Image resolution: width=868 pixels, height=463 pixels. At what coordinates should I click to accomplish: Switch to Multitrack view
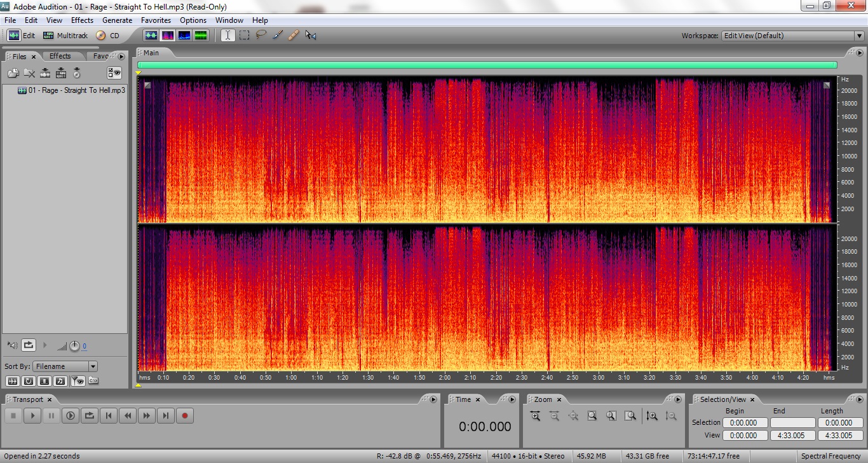point(65,36)
